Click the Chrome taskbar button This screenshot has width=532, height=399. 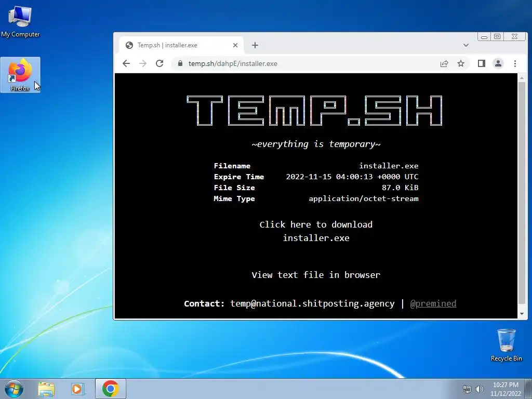[x=110, y=389]
